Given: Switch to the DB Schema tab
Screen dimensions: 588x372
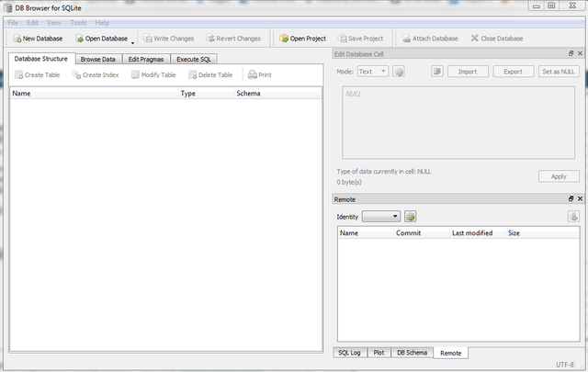Looking at the screenshot, I should coord(413,353).
